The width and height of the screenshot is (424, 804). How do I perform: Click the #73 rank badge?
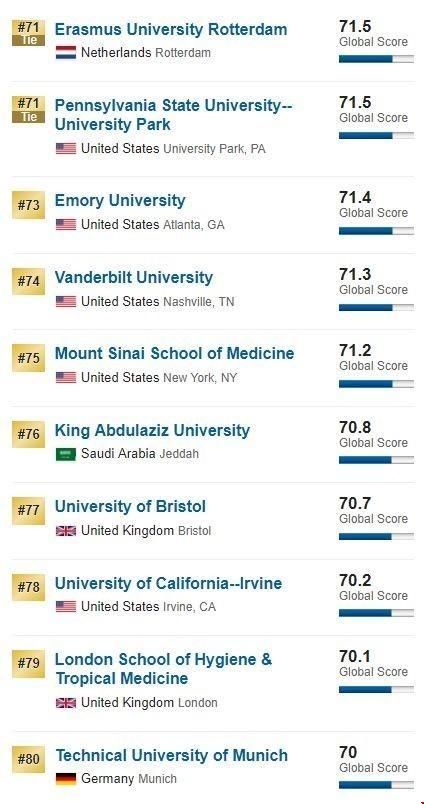[x=29, y=205]
